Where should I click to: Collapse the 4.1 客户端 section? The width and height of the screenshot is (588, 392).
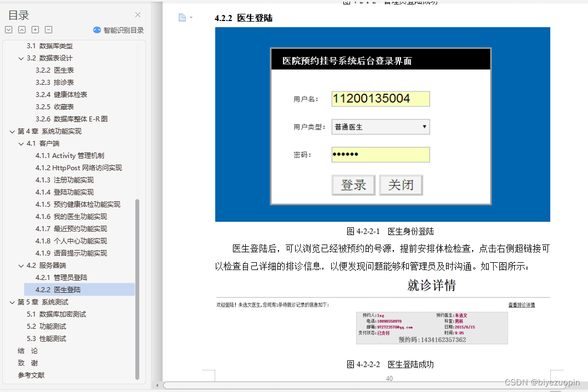(21, 144)
